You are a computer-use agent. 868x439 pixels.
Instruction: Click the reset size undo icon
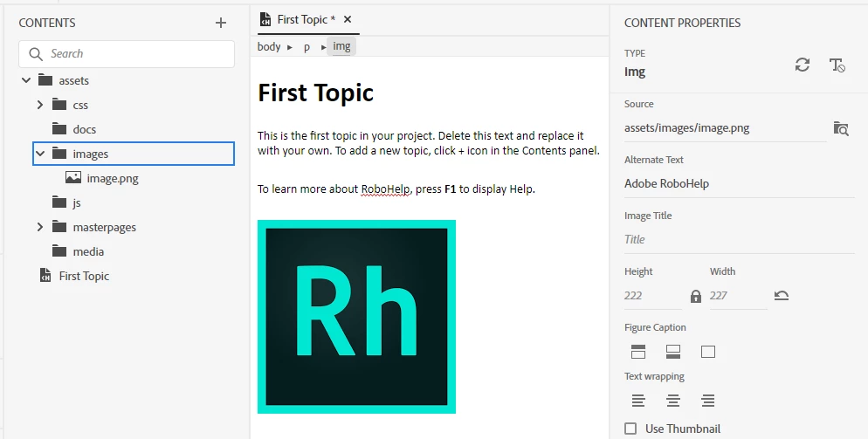click(781, 296)
